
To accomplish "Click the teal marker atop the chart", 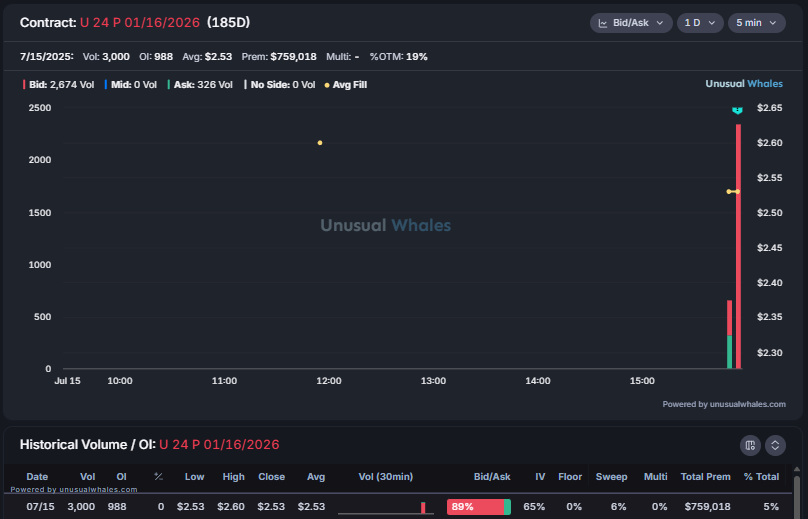I will (737, 110).
